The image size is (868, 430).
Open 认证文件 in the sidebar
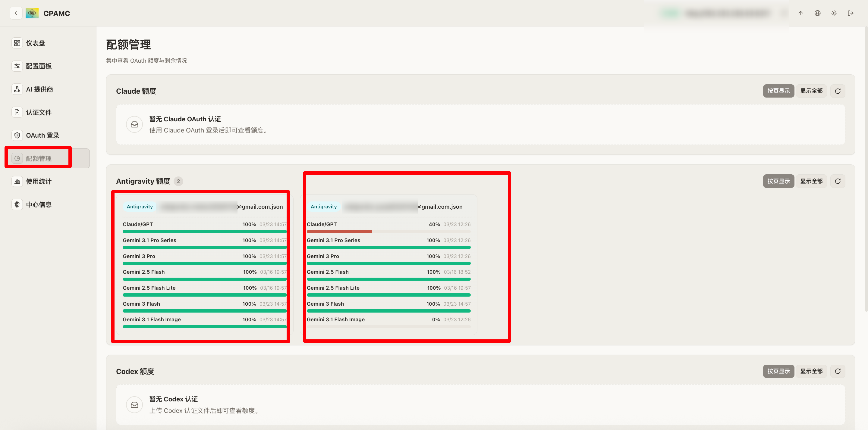[38, 112]
